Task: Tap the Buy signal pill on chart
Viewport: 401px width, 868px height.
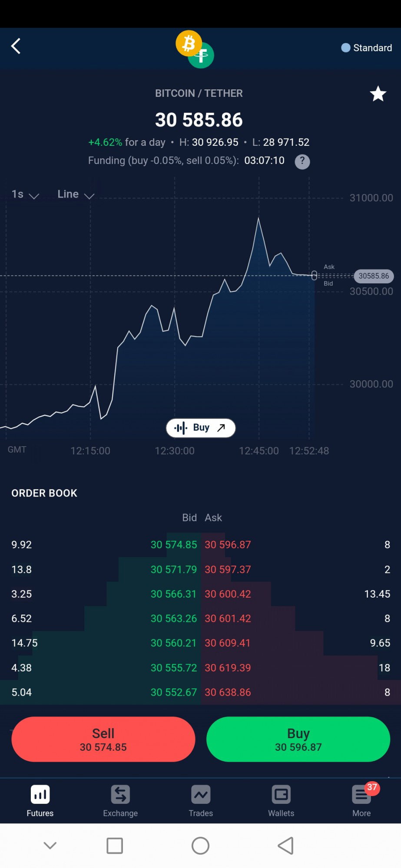Action: tap(201, 428)
